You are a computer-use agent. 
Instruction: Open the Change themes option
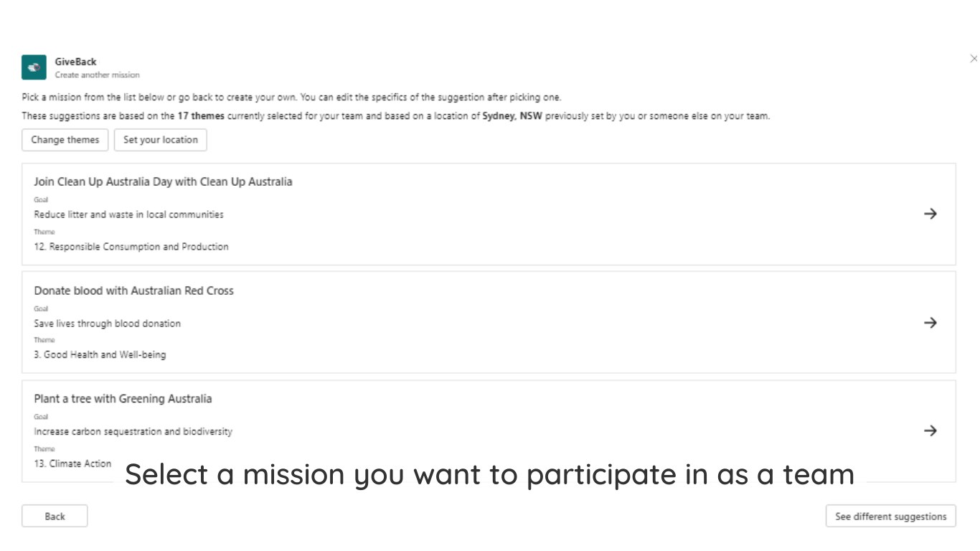coord(65,140)
